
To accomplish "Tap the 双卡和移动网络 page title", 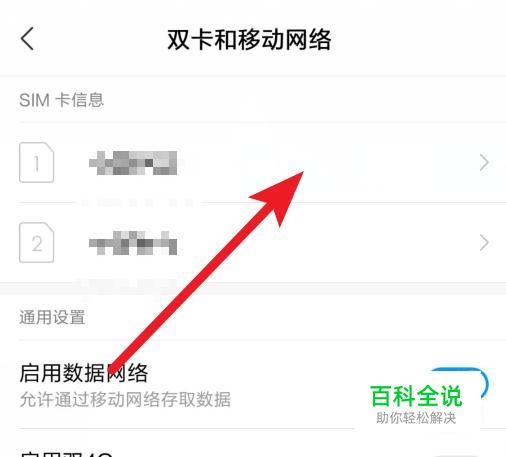I will pyautogui.click(x=249, y=40).
